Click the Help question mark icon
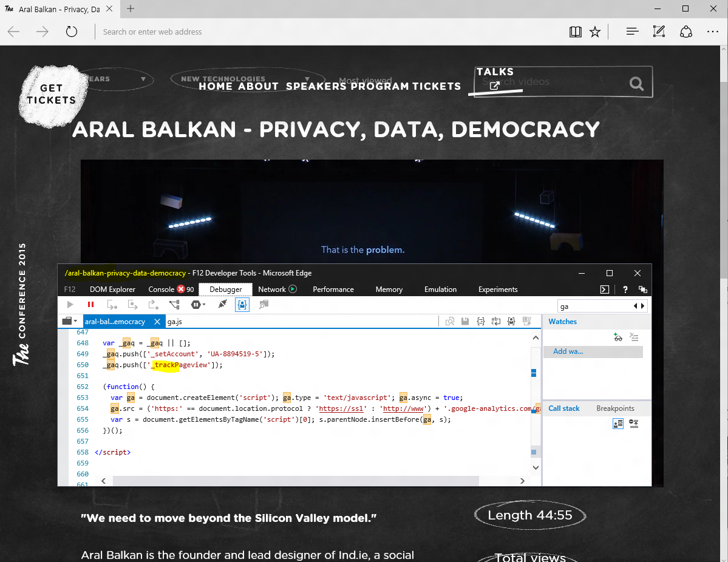Viewport: 728px width, 562px height. coord(625,289)
